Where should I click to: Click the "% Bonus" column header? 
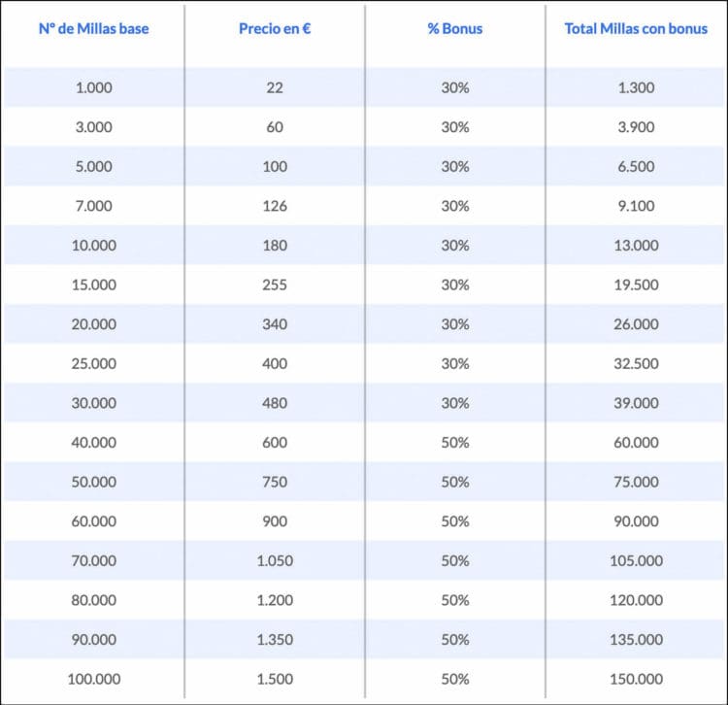click(454, 28)
